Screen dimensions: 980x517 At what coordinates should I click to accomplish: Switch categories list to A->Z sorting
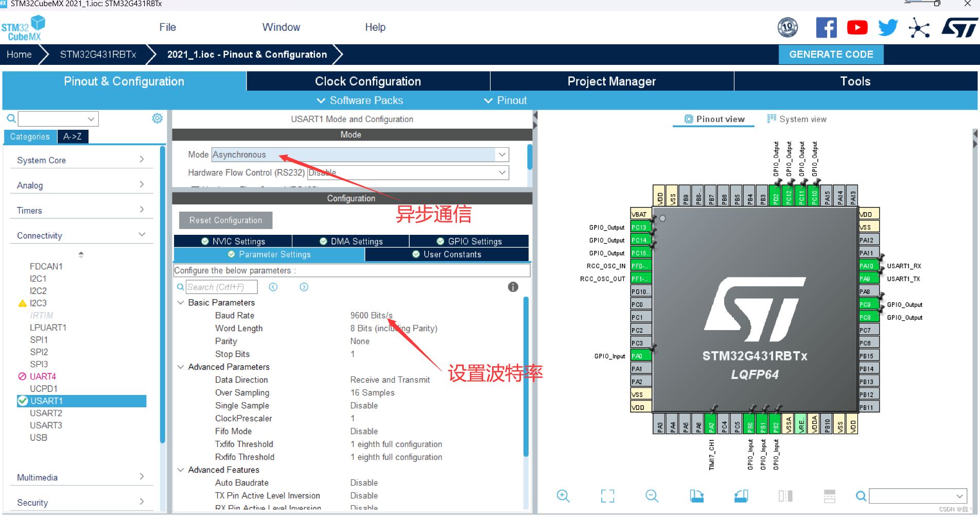(x=73, y=136)
